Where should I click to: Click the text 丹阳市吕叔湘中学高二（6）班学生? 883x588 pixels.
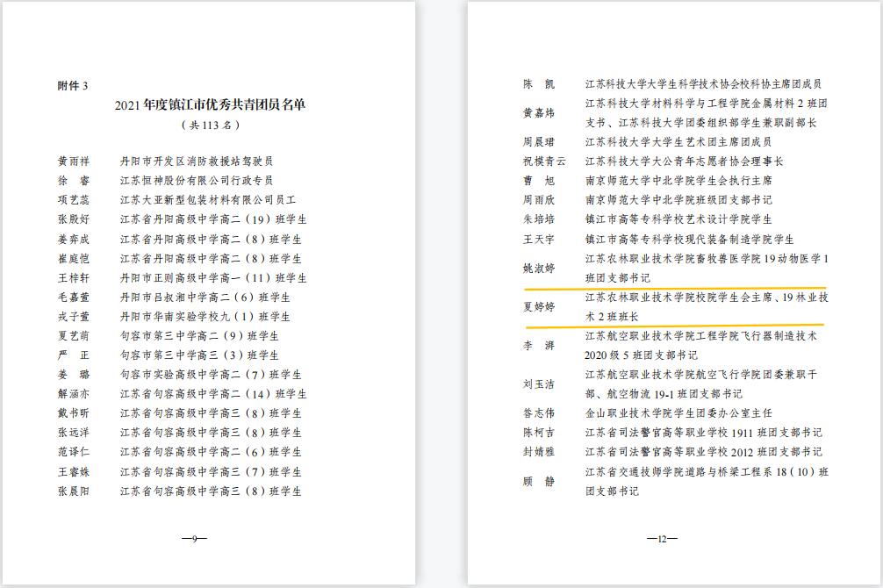pos(205,297)
